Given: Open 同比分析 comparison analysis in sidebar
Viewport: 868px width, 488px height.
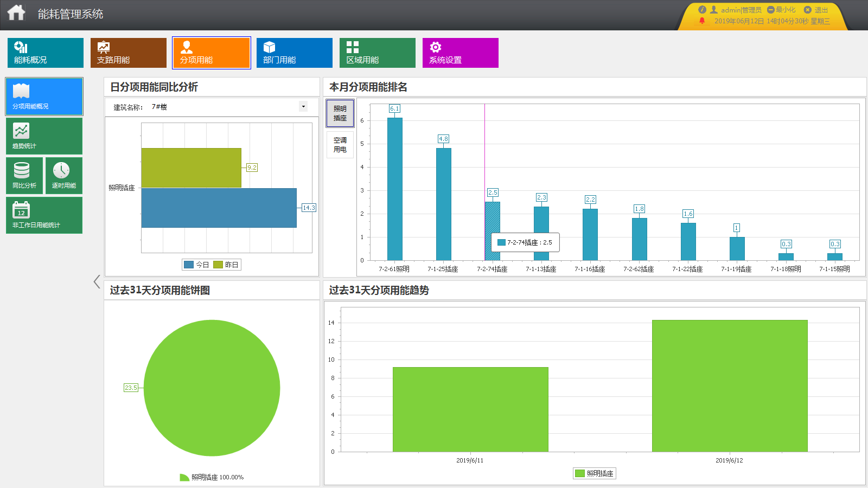Looking at the screenshot, I should 24,176.
